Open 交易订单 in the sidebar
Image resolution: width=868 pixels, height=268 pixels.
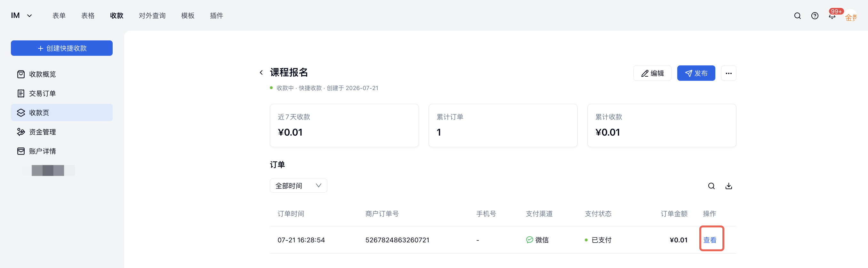pyautogui.click(x=62, y=94)
